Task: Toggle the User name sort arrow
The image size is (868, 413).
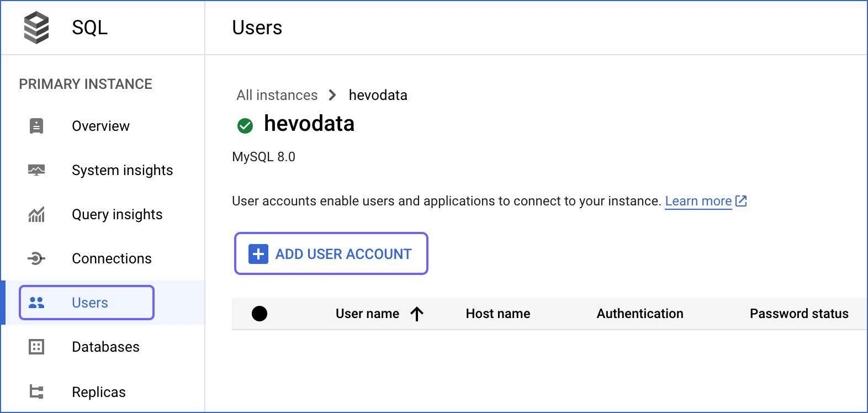Action: point(417,314)
